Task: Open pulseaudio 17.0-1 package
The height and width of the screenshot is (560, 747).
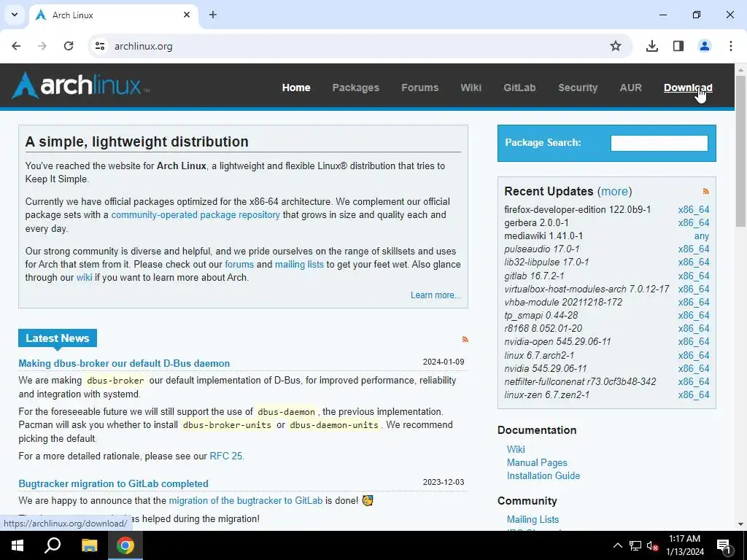Action: pyautogui.click(x=542, y=249)
